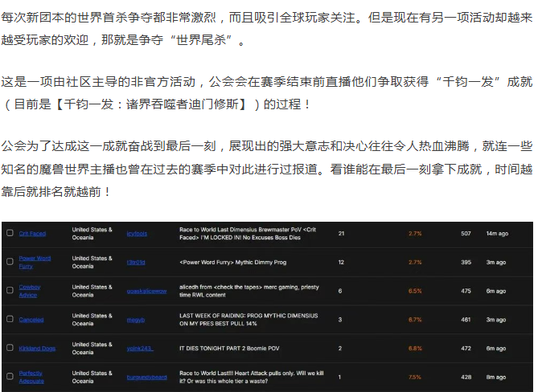Image resolution: width=538 pixels, height=392 pixels.
Task: Click the Canceled guild name link
Action: tap(31, 320)
